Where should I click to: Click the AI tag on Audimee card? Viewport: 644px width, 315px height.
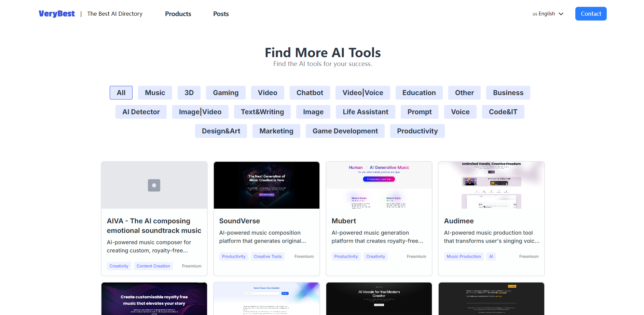click(491, 257)
